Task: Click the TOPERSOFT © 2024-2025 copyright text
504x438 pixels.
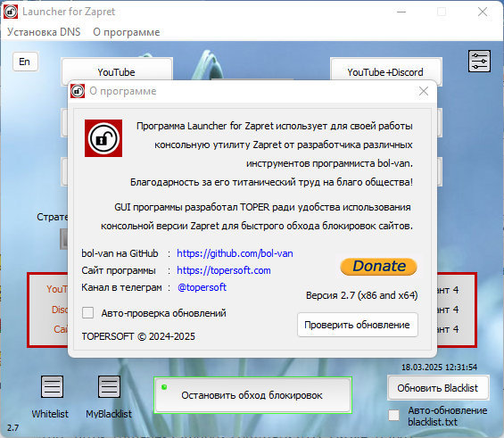Action: [x=138, y=336]
